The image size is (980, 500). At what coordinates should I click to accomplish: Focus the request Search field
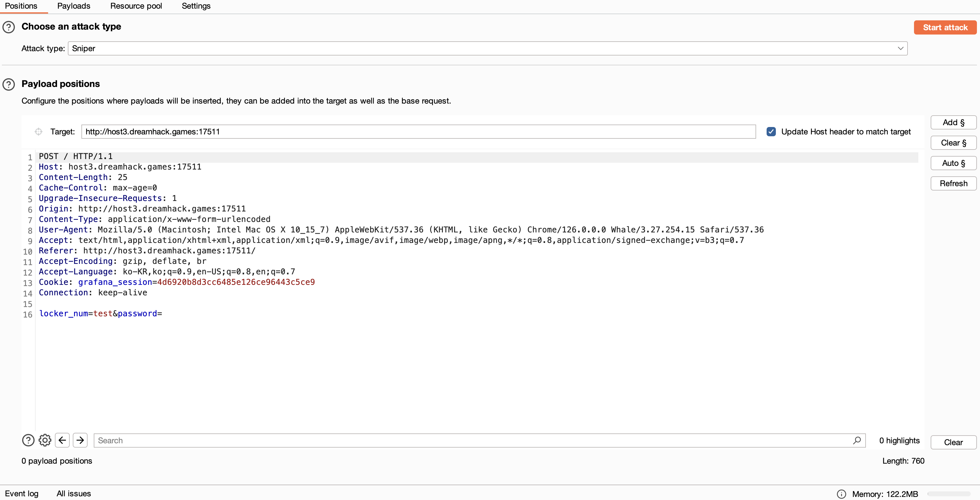click(x=479, y=440)
